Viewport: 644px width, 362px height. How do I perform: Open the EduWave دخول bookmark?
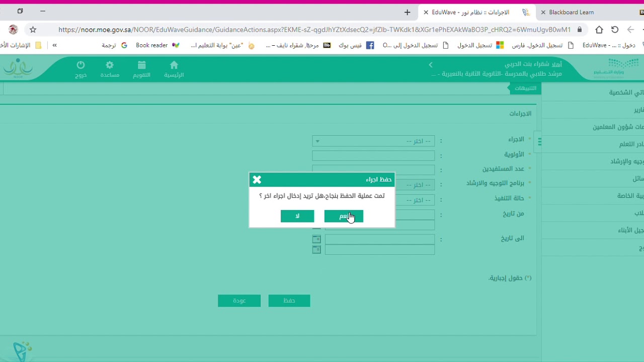[608, 45]
